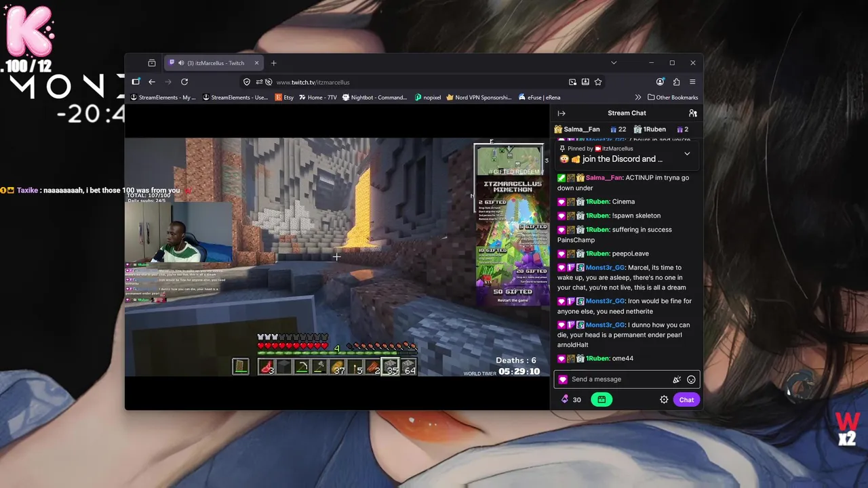This screenshot has width=868, height=488.
Task: Open site permissions icon in address bar
Action: click(x=259, y=82)
